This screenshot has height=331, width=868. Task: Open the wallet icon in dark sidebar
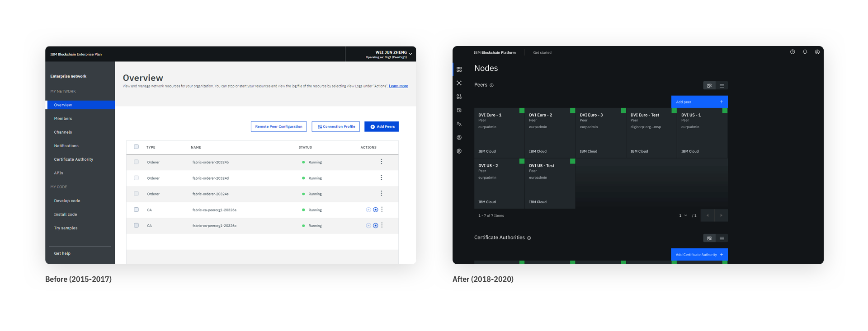pos(459,110)
